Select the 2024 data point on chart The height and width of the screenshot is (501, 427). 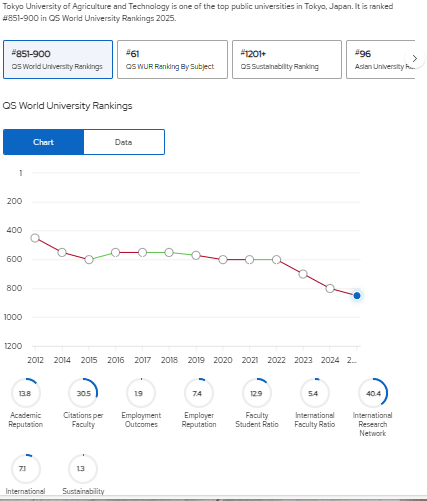coord(330,288)
